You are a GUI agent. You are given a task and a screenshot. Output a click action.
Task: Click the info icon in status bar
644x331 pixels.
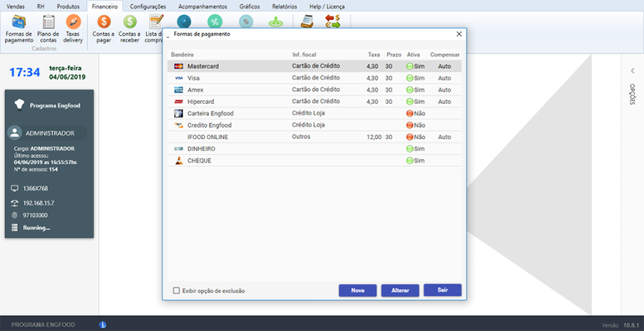pyautogui.click(x=102, y=325)
